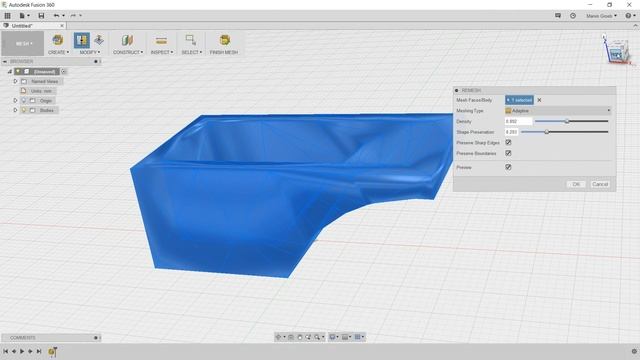
Task: Click the timeline Play button
Action: (x=22, y=351)
